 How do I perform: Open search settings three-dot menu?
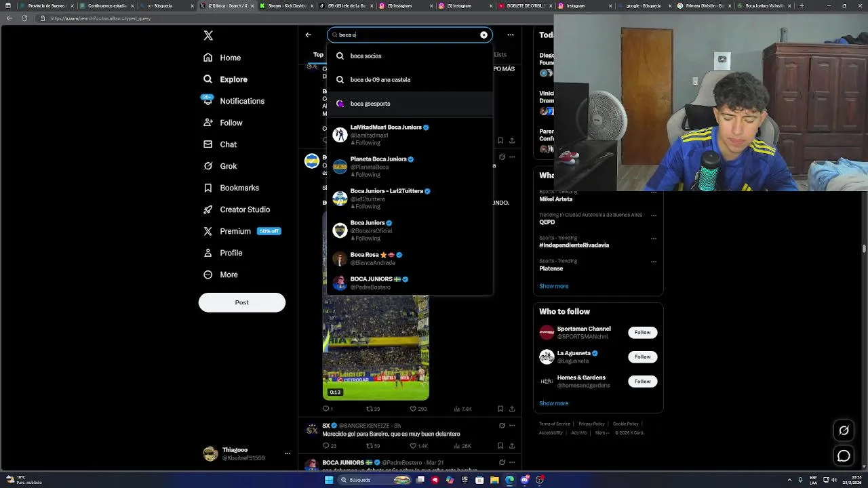click(x=511, y=35)
